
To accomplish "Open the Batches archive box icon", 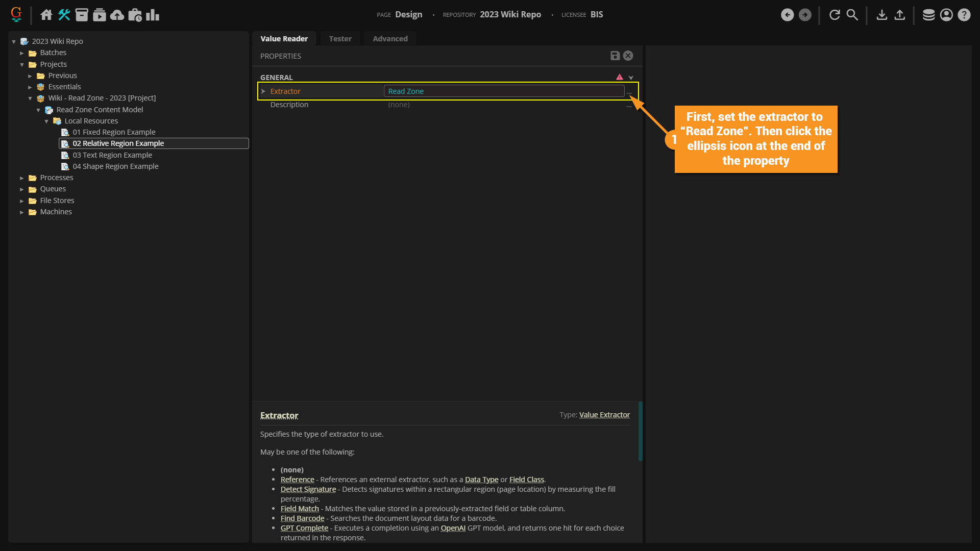I will point(82,15).
